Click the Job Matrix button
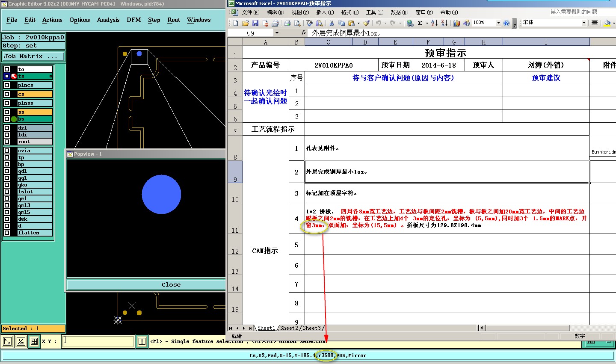Screen dimensions: 616x364 [x=33, y=56]
